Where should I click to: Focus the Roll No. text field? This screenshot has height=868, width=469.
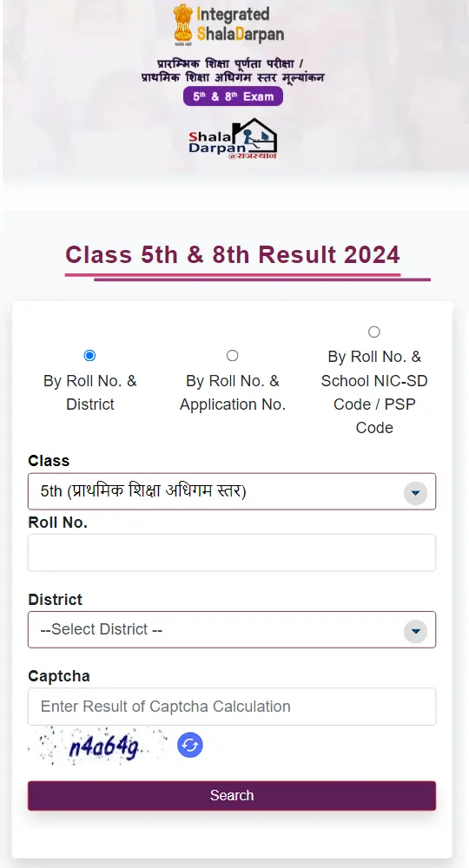[232, 552]
